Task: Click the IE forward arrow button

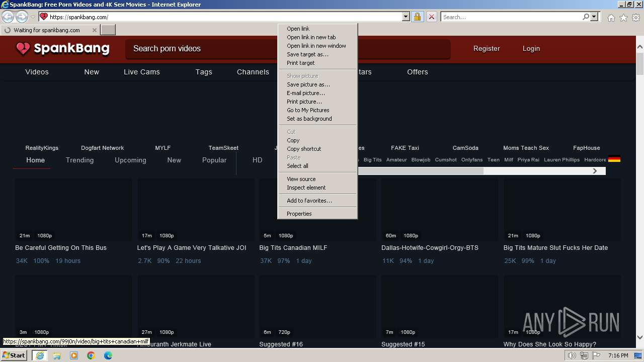Action: click(22, 17)
